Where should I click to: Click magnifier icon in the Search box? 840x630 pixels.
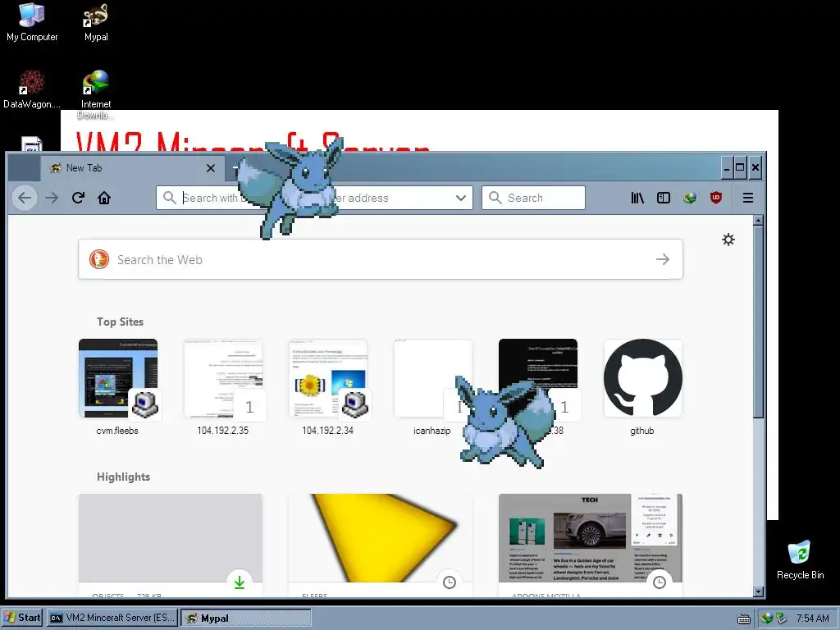coord(495,198)
